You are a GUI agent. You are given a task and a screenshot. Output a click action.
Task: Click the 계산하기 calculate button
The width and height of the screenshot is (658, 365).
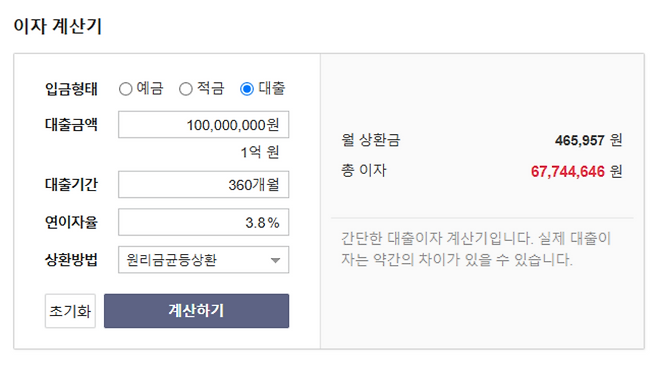click(196, 311)
